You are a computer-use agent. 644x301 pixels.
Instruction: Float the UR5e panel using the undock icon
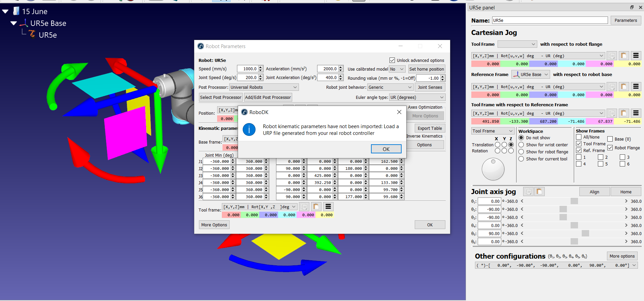pos(632,7)
